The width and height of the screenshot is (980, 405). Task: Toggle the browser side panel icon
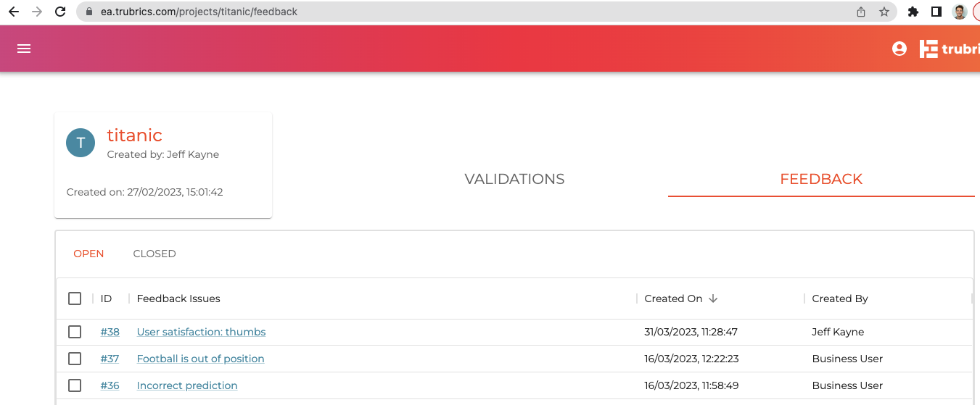click(x=936, y=12)
